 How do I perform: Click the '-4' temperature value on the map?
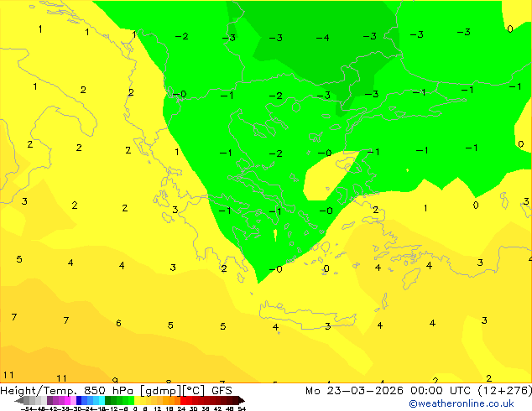tap(323, 38)
